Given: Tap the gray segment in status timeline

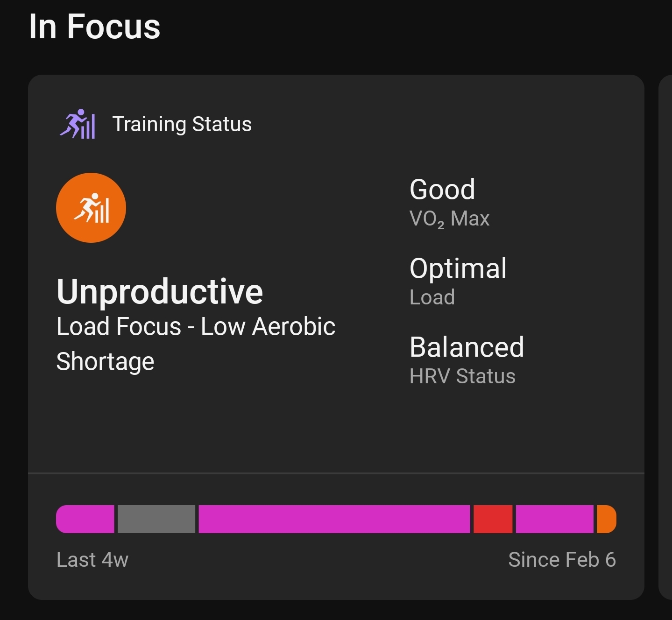Looking at the screenshot, I should point(156,519).
